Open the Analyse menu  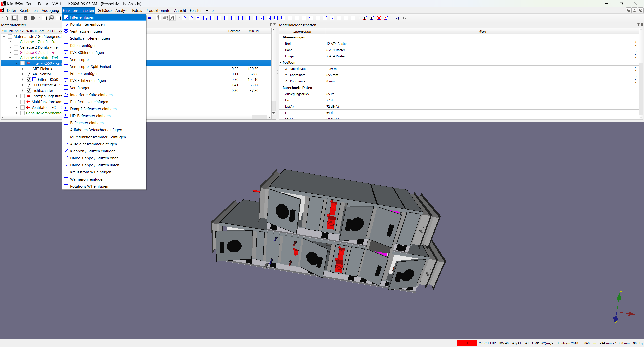click(x=122, y=11)
